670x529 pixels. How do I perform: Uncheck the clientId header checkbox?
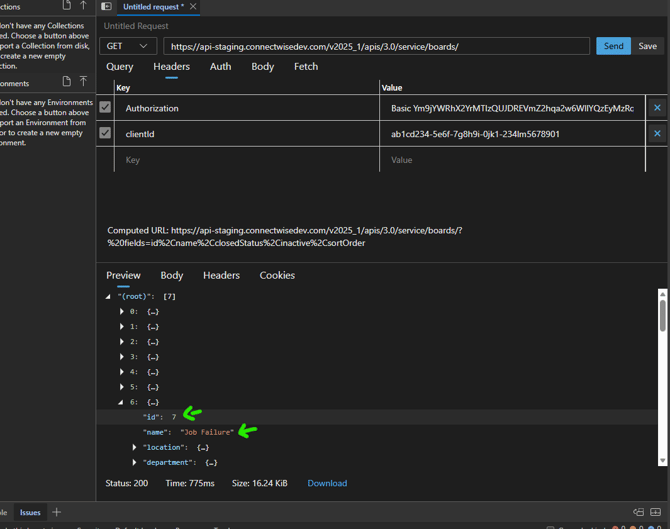click(x=105, y=133)
